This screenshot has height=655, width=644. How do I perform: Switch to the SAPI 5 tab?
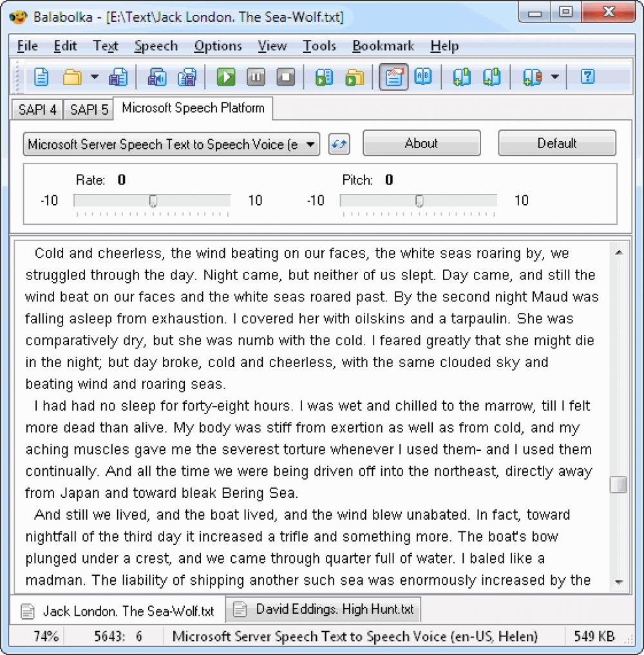[x=88, y=109]
